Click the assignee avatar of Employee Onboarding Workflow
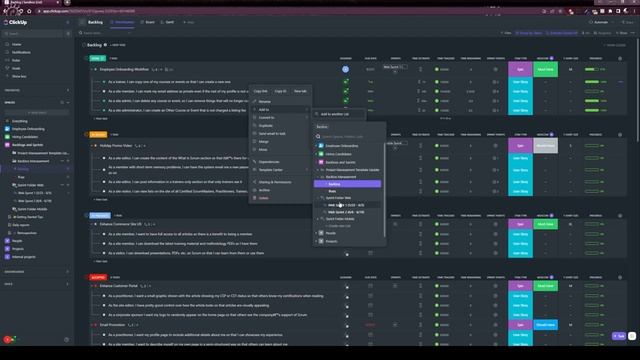The height and width of the screenshot is (360, 640). tap(345, 69)
